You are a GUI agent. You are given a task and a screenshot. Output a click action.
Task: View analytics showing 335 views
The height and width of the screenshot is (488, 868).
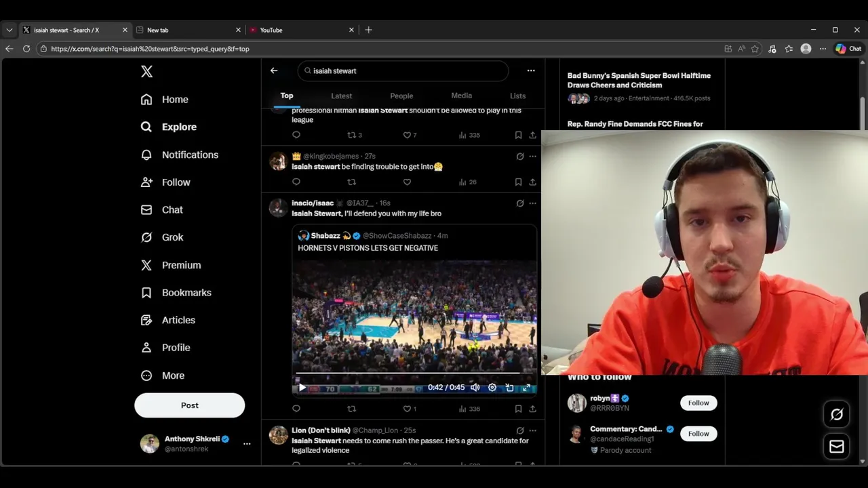coord(469,135)
